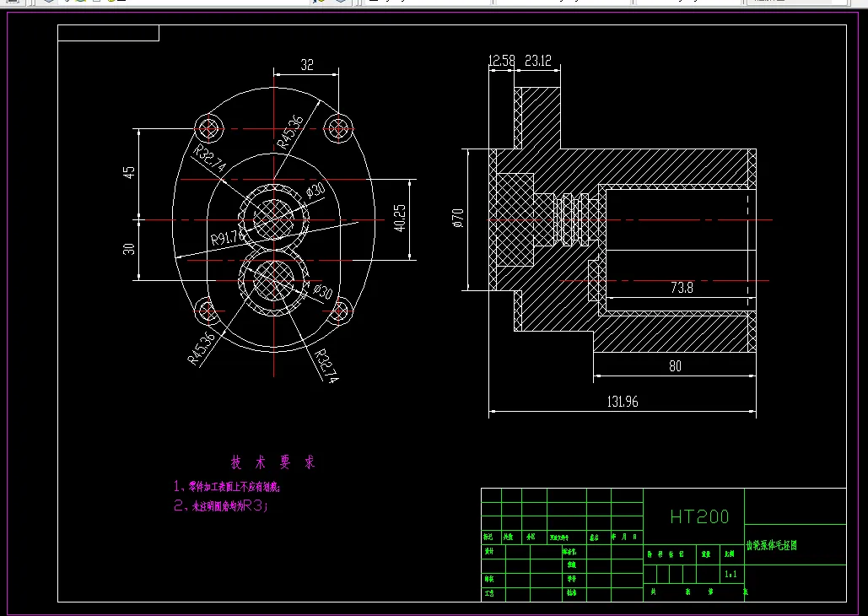Select the ø30 label of upper bore
868x616 pixels.
pos(315,191)
